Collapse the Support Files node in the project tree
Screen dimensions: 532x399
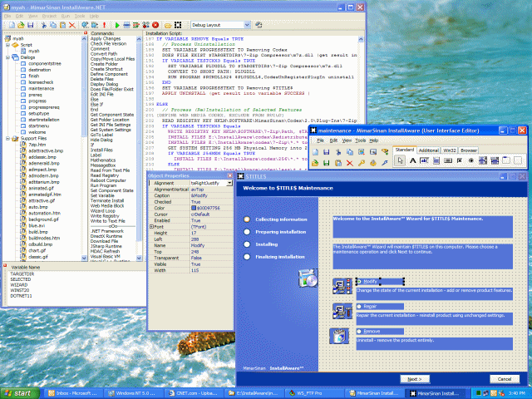(7, 139)
